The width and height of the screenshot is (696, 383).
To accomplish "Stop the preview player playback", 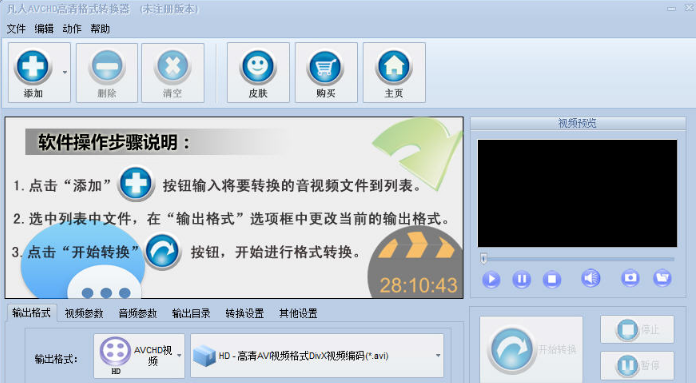I will coord(552,280).
